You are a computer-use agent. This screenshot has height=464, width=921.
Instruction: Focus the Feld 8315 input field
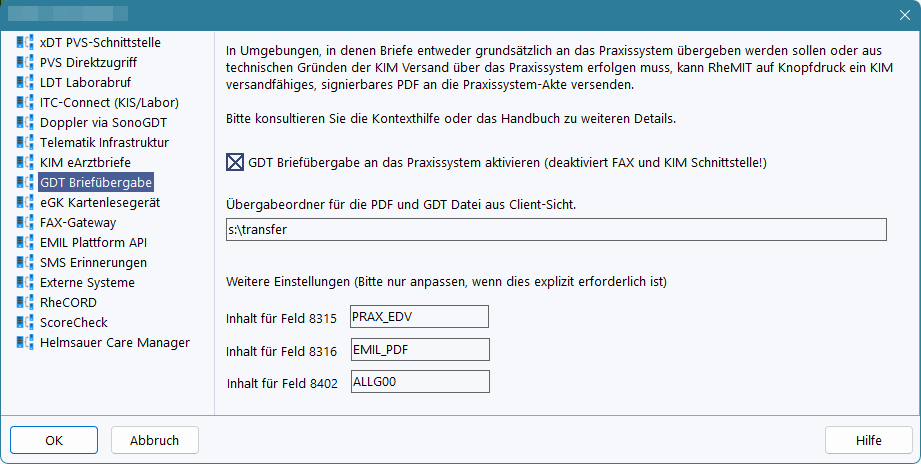coord(419,317)
